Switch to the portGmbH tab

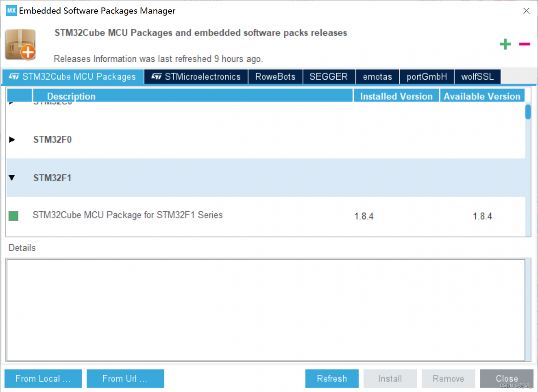click(427, 77)
